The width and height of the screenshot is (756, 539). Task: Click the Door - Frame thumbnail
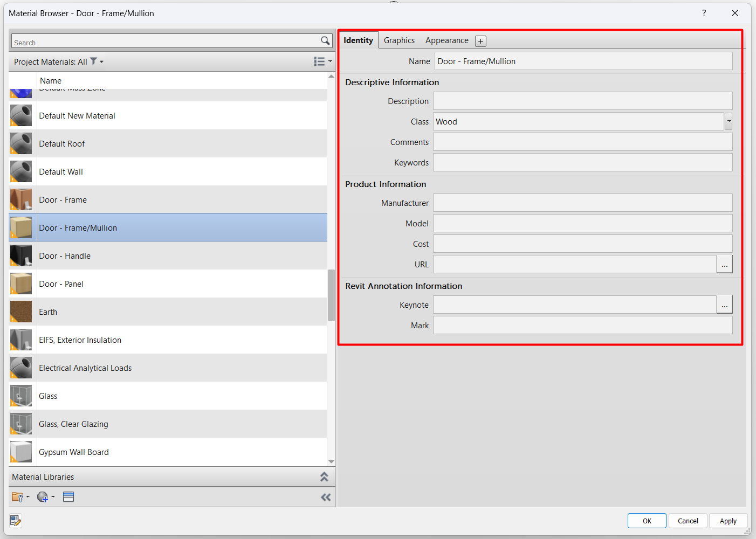21,199
